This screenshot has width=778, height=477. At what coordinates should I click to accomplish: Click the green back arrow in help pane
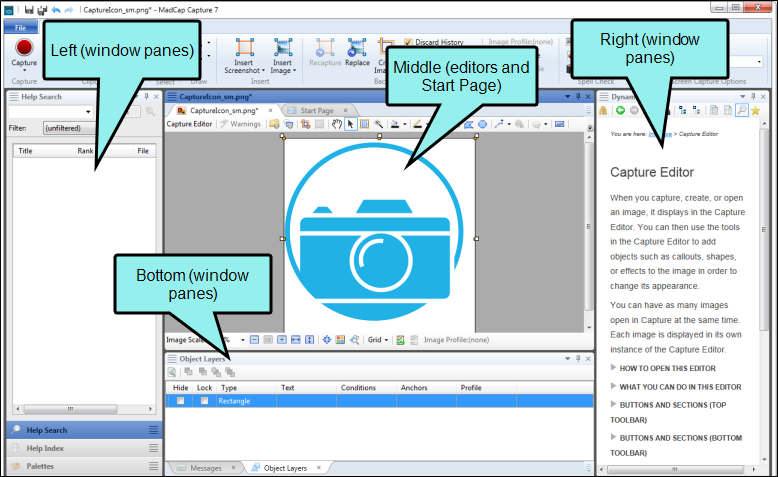pyautogui.click(x=620, y=110)
